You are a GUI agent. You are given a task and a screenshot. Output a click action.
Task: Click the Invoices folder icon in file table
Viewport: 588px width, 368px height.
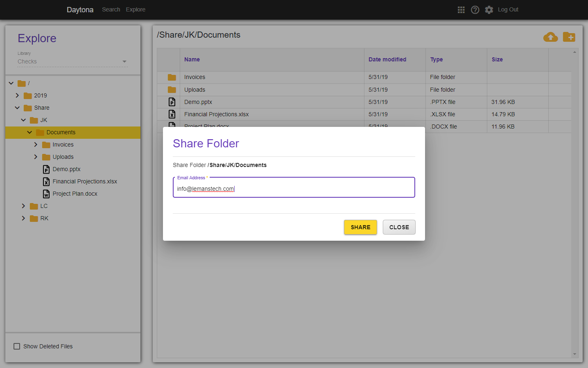[x=172, y=77]
